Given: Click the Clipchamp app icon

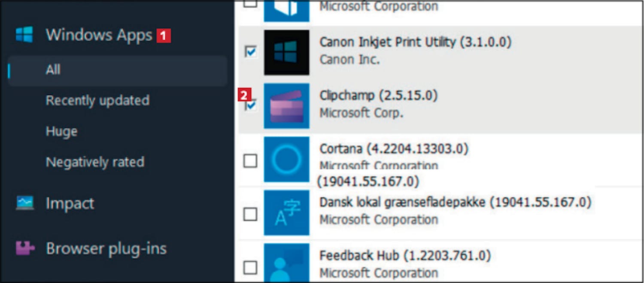Looking at the screenshot, I should (286, 106).
